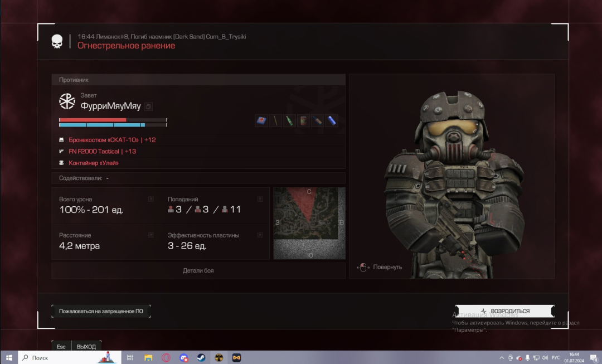Open the help tooltip for Расстояние
The width and height of the screenshot is (602, 364).
[151, 235]
